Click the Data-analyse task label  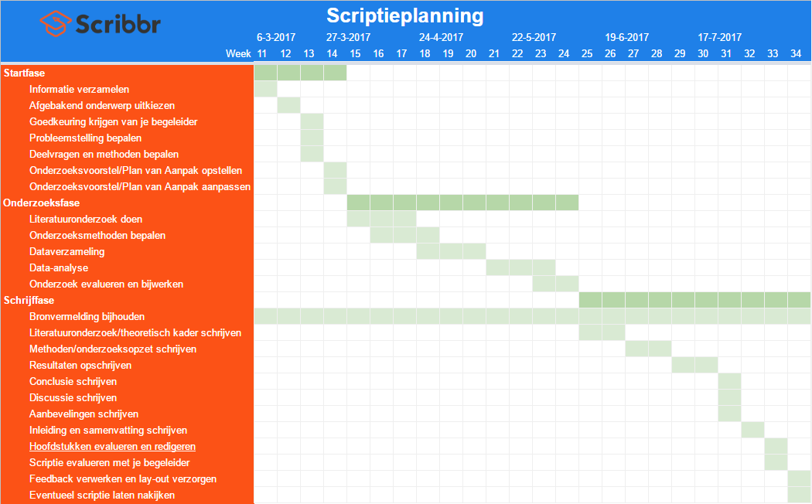59,268
